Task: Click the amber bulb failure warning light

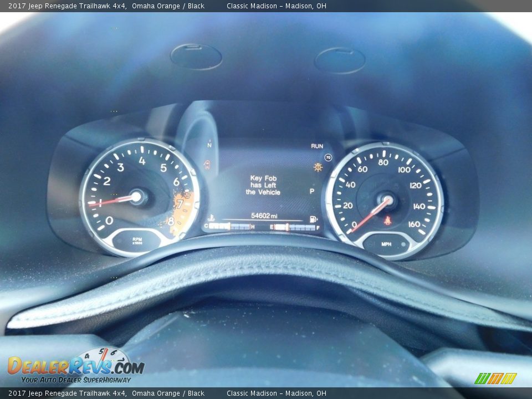Action: pyautogui.click(x=318, y=167)
